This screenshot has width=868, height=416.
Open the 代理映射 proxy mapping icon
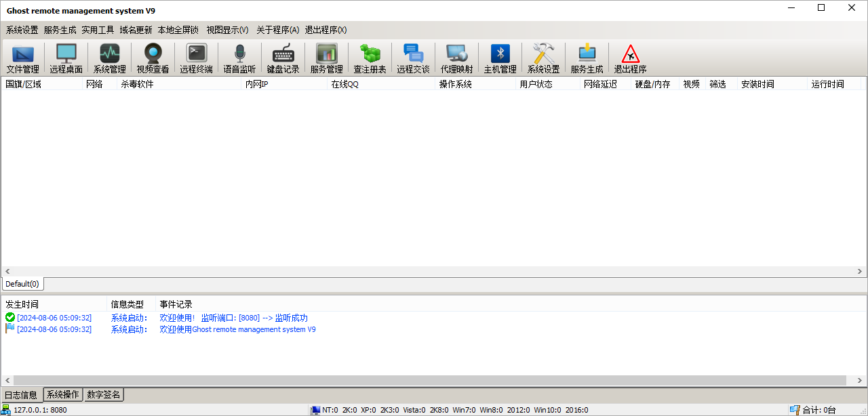[x=457, y=58]
